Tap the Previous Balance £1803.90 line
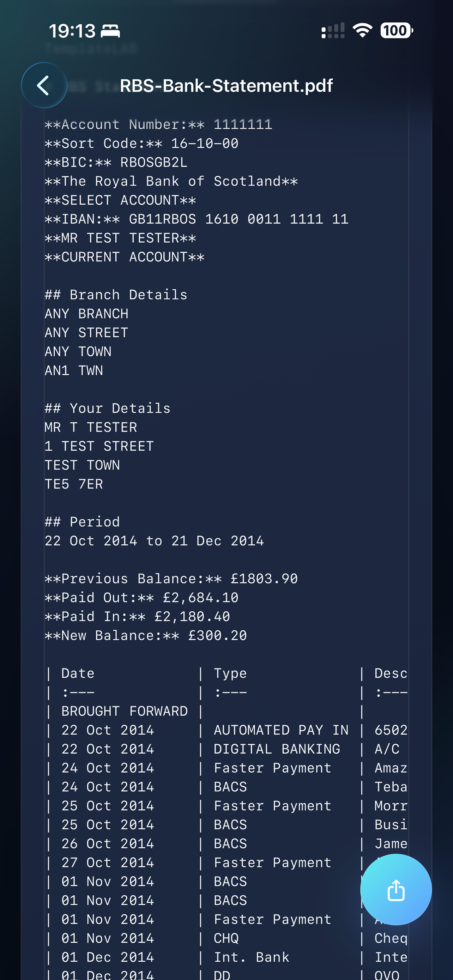The height and width of the screenshot is (980, 453). coord(171,579)
